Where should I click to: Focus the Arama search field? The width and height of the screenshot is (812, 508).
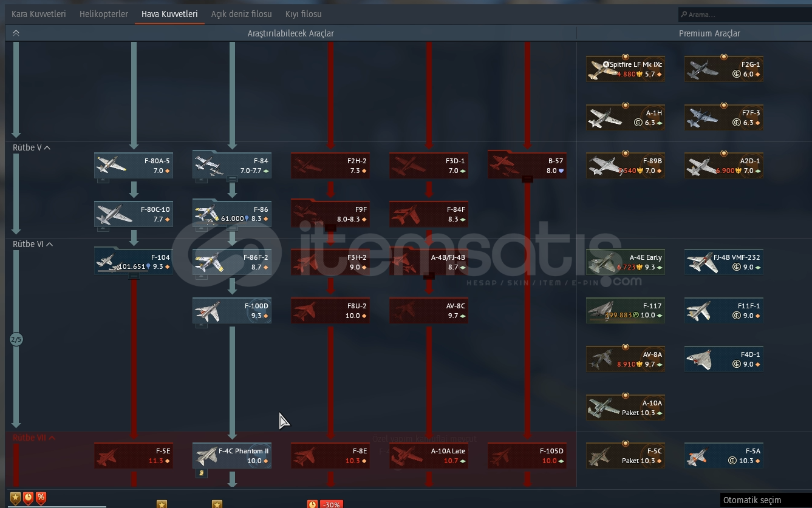[x=745, y=14]
